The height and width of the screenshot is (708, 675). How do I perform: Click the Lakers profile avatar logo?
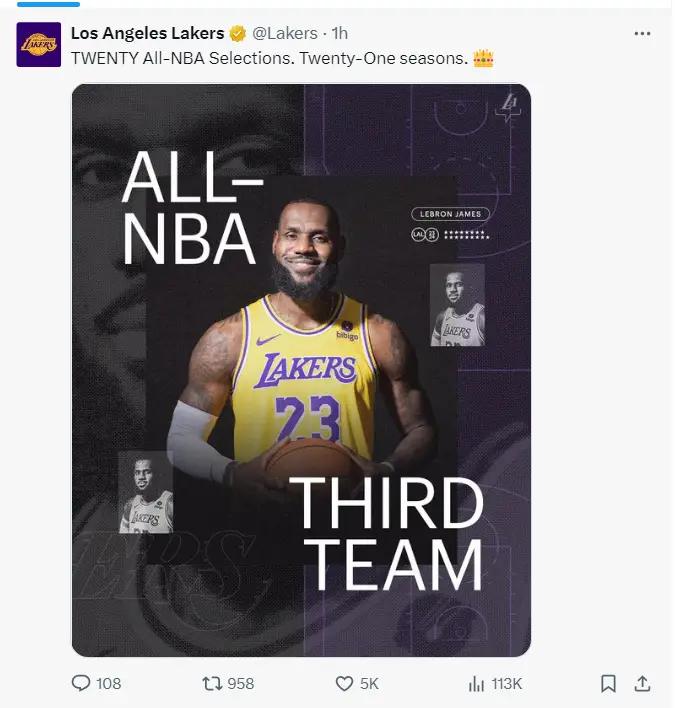(39, 45)
